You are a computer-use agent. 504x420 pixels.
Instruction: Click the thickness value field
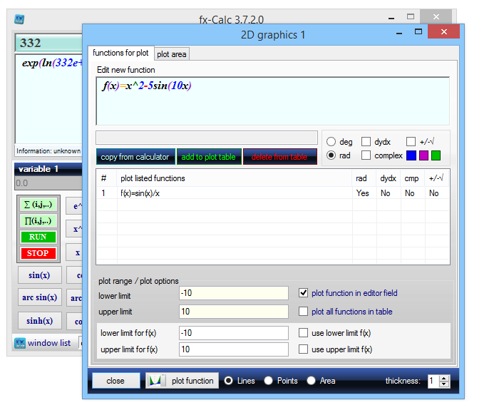tap(433, 381)
